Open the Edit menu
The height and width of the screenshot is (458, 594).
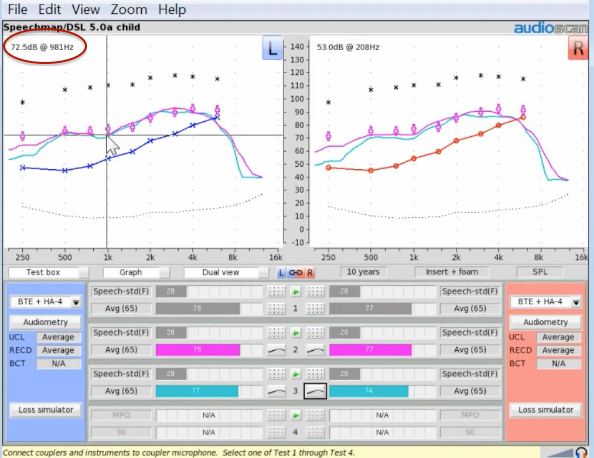pyautogui.click(x=50, y=9)
